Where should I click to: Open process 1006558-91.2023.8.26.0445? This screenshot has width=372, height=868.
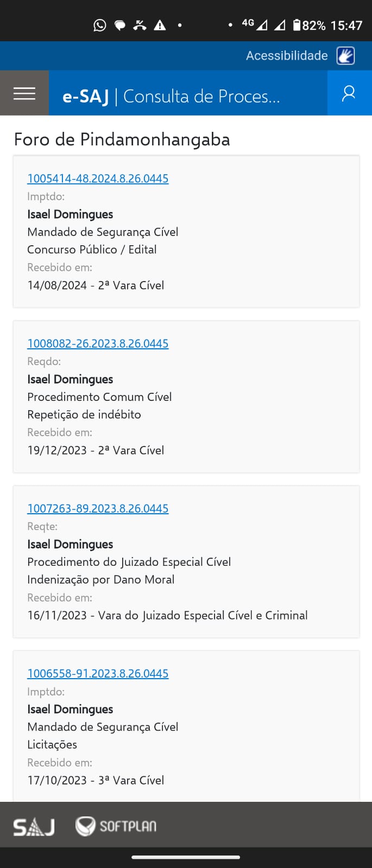(x=98, y=673)
